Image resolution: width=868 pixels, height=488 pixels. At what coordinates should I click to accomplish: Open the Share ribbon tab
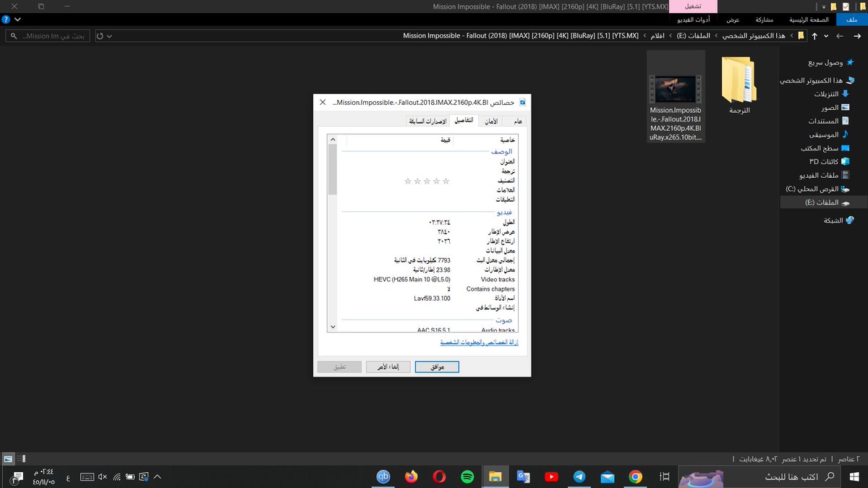[x=764, y=20]
